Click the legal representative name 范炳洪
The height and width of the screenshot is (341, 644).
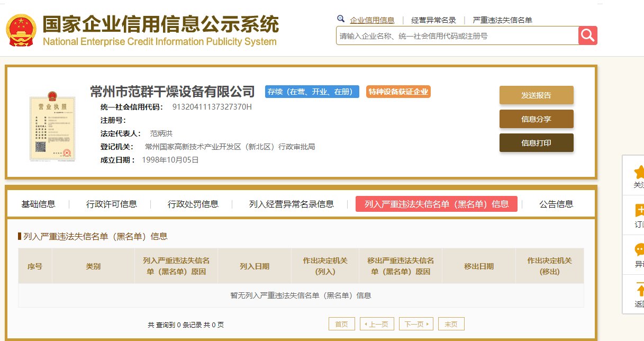(x=161, y=133)
